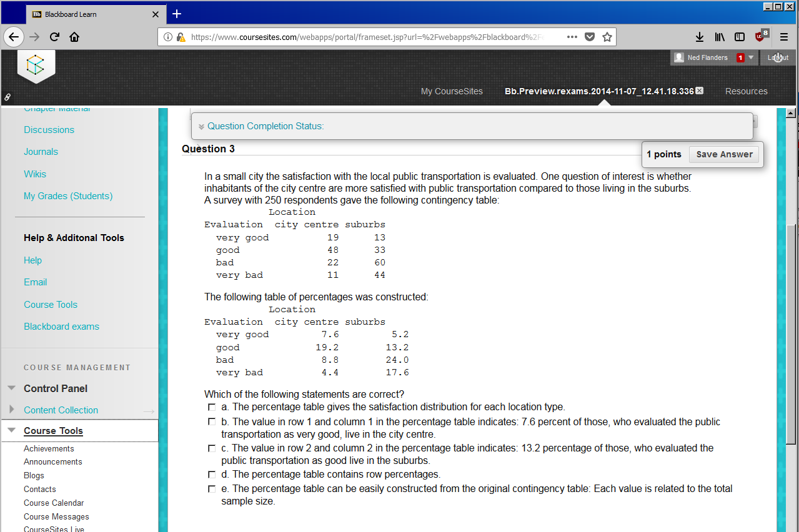Close the Bb.Preview.rexams course tab
The image size is (799, 532).
(x=700, y=91)
